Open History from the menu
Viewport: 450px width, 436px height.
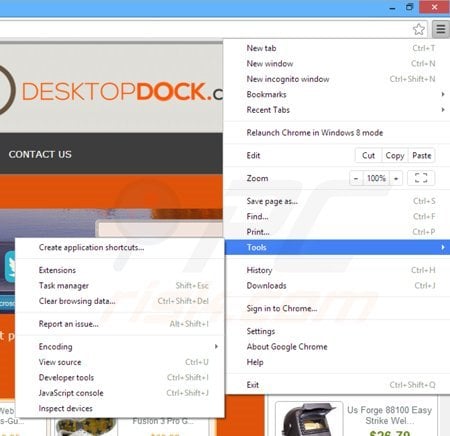pos(337,270)
